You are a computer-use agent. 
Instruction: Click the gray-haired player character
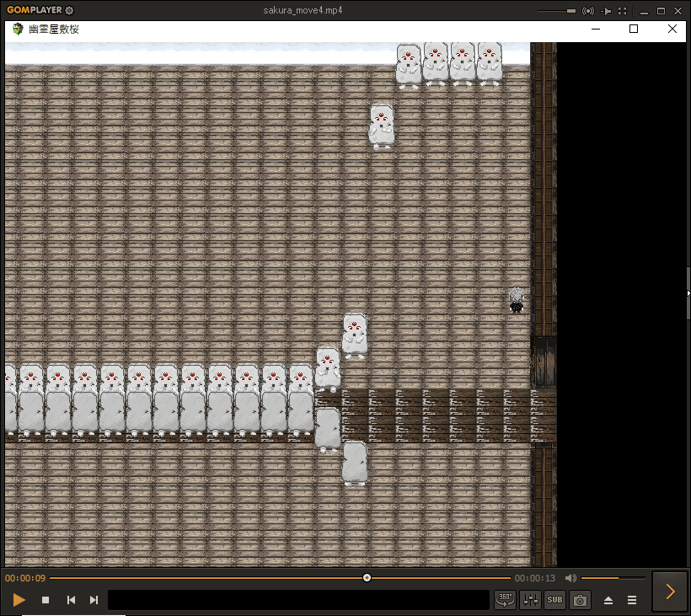click(516, 300)
